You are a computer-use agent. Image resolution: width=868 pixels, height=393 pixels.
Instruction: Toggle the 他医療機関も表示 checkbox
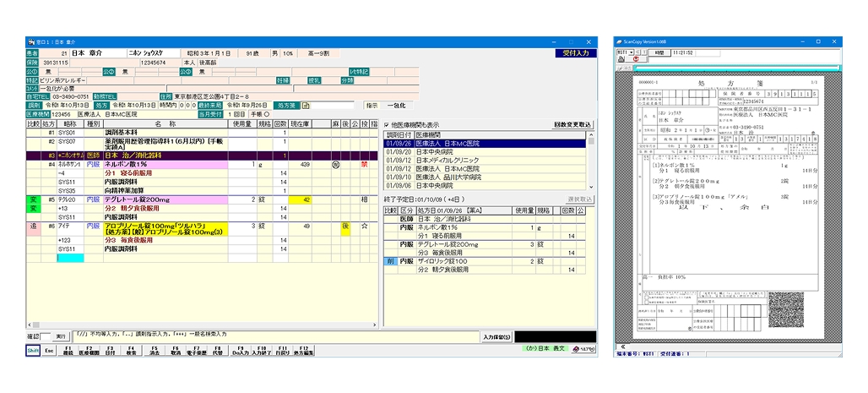point(387,125)
